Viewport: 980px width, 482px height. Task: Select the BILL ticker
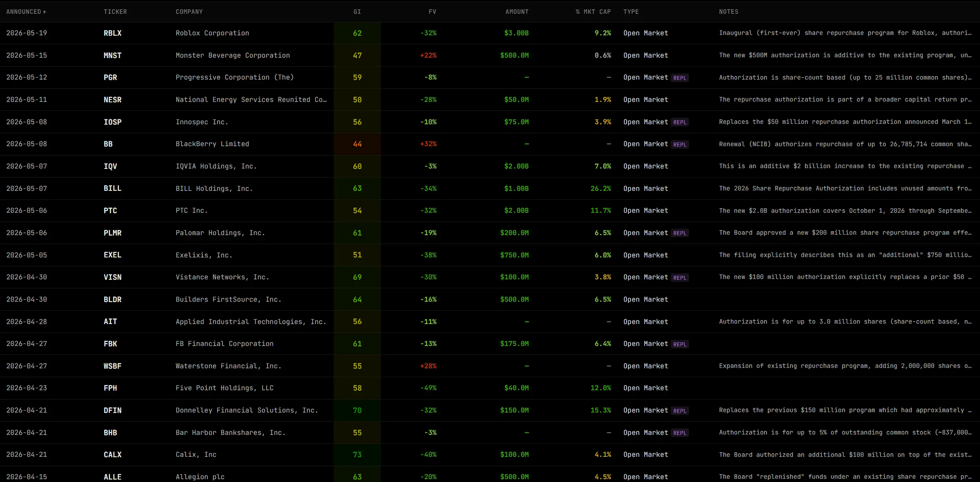click(112, 188)
